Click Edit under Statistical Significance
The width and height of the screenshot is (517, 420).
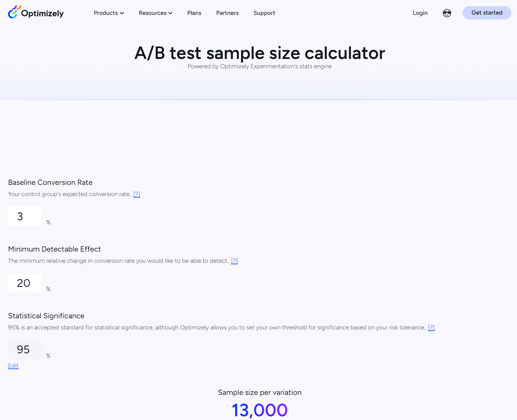tap(13, 366)
